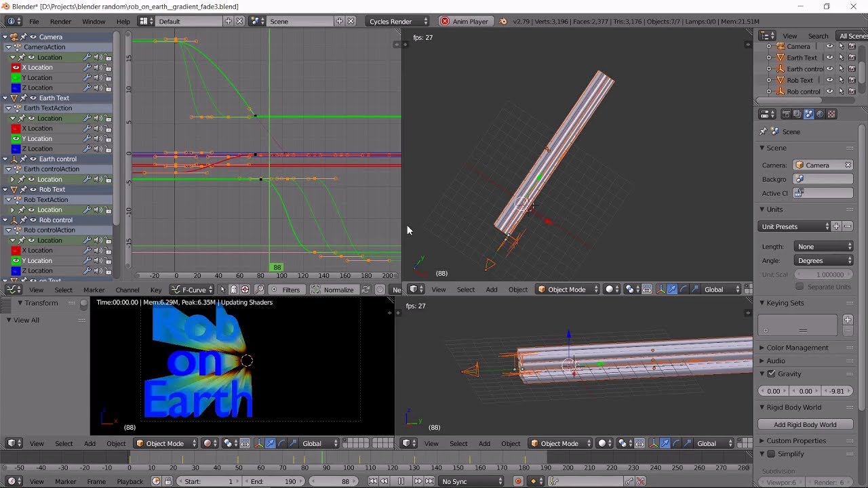The image size is (868, 488).
Task: Click the blue Z Location color swatch under Earth Text
Action: [16, 148]
